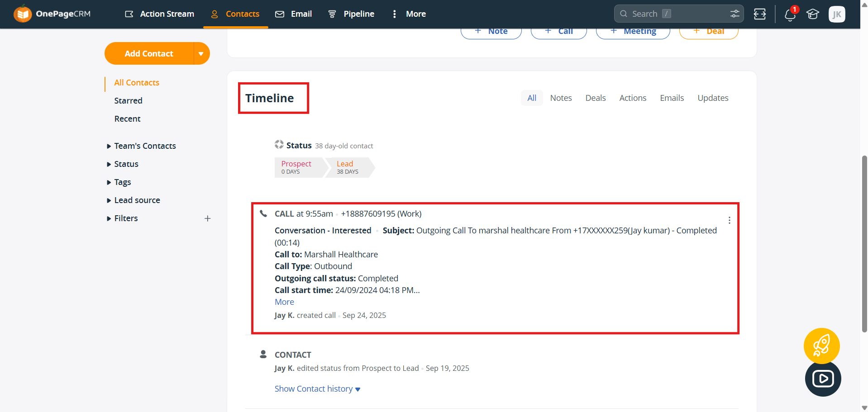Add a Call to contact
The image size is (868, 412).
pyautogui.click(x=559, y=32)
